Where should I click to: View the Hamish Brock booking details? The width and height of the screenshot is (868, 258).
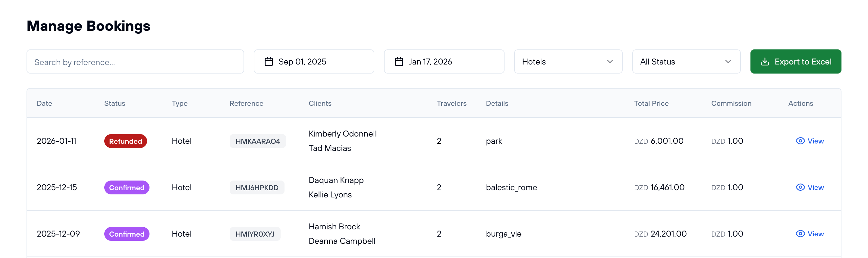[x=815, y=234]
